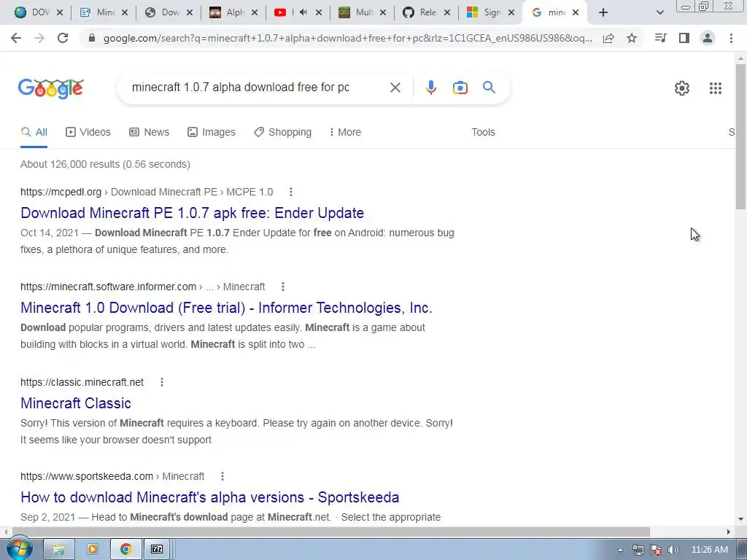This screenshot has width=747, height=560.
Task: Select the All results tab
Action: click(34, 132)
